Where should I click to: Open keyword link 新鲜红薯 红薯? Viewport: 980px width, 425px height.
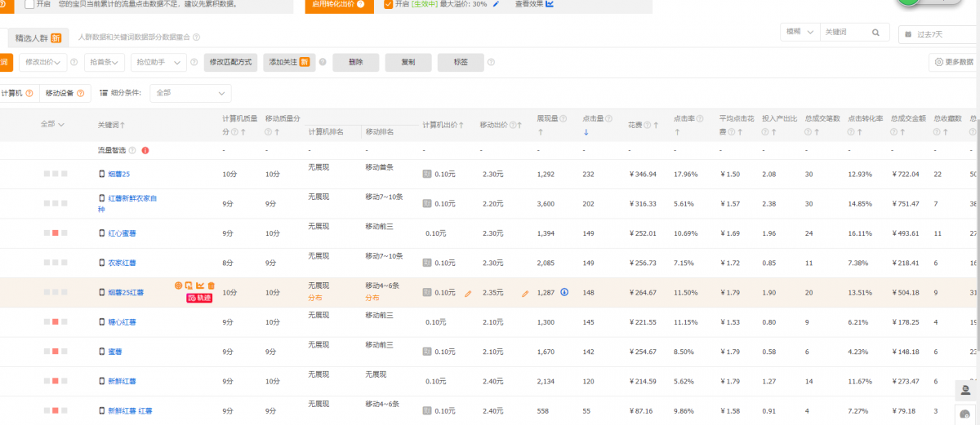coord(129,411)
